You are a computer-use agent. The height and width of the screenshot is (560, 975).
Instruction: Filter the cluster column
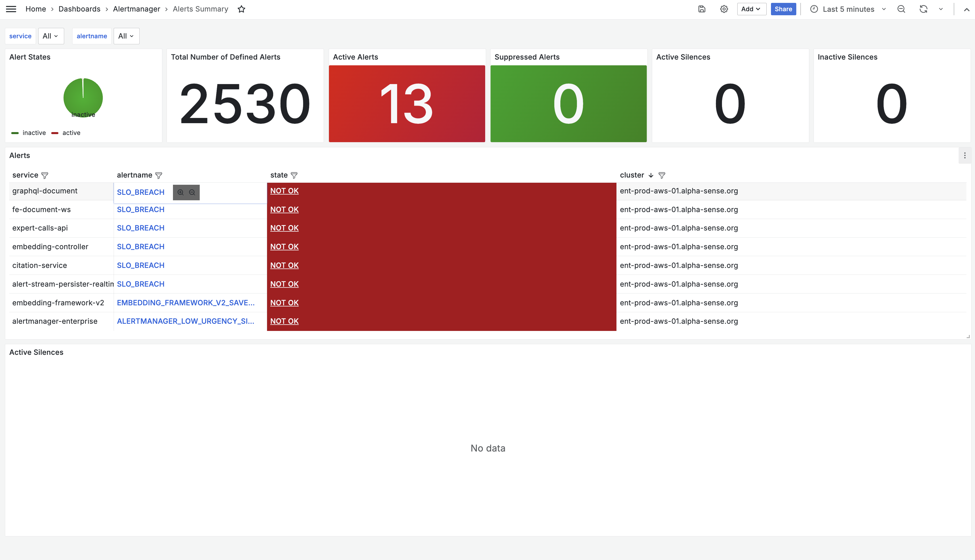[662, 175]
